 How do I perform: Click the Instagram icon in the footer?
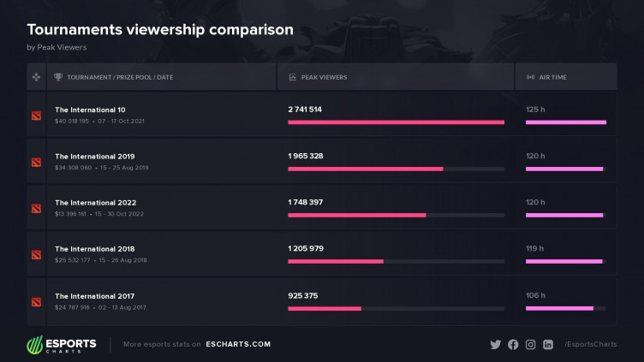click(531, 344)
